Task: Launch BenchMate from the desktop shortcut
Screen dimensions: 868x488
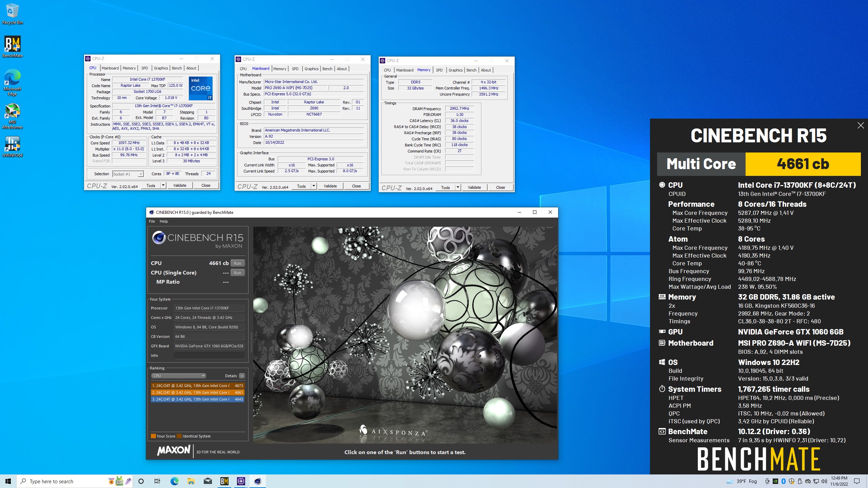Action: click(12, 47)
